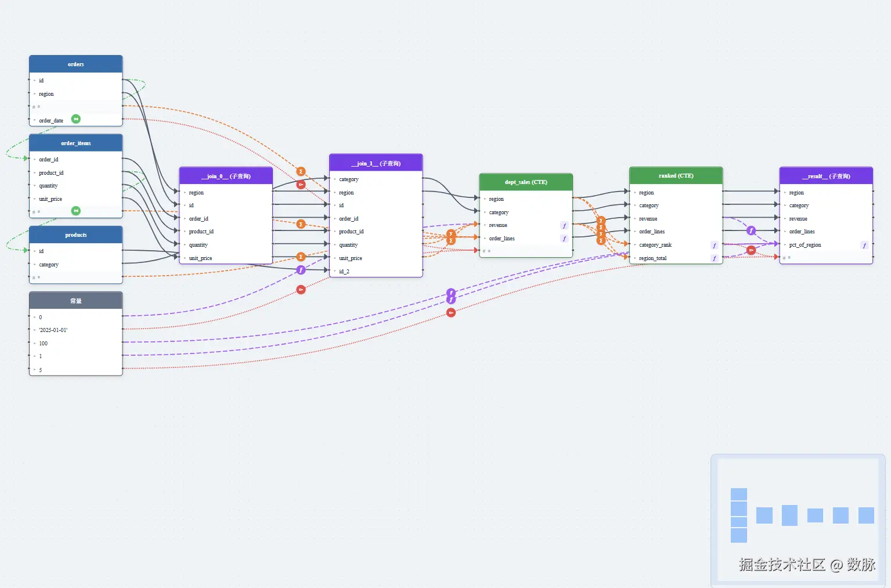This screenshot has height=588, width=891.
Task: Click region_total column in ranked node
Action: (x=676, y=258)
